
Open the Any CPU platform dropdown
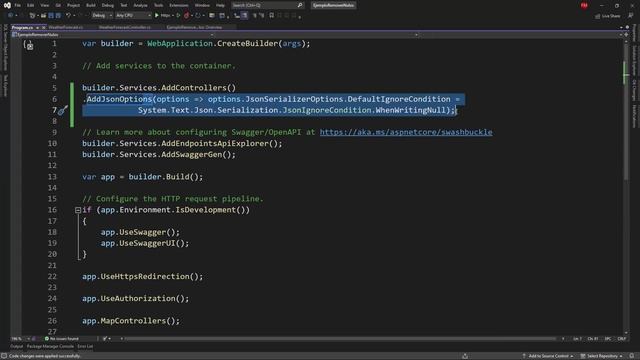coord(133,16)
